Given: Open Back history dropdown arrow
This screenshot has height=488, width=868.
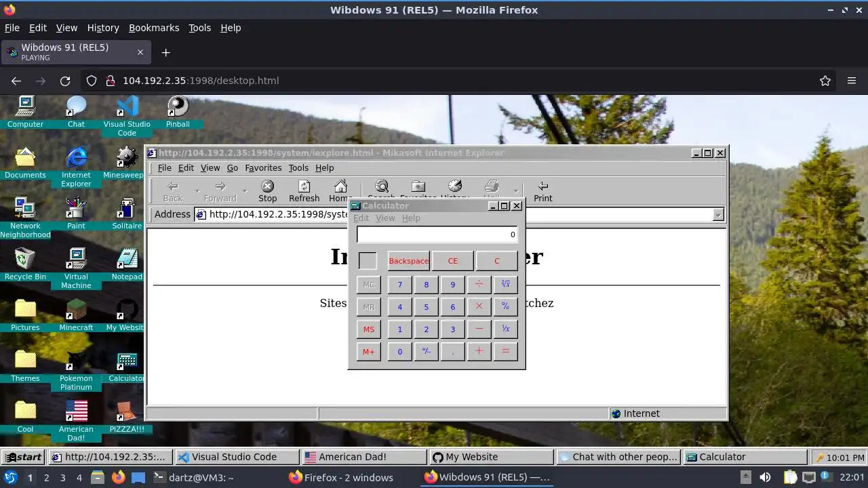Looking at the screenshot, I should pyautogui.click(x=197, y=191).
